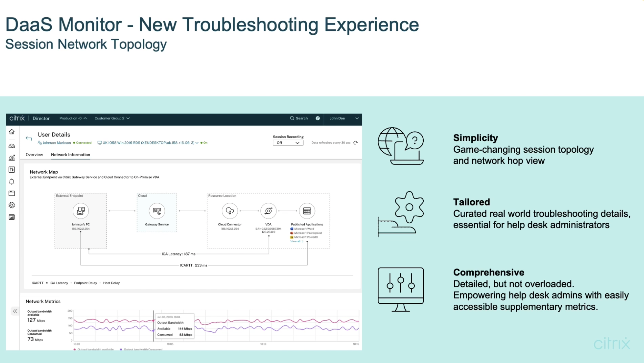644x364 pixels.
Task: Click the Cloud Connector node icon
Action: 230,211
